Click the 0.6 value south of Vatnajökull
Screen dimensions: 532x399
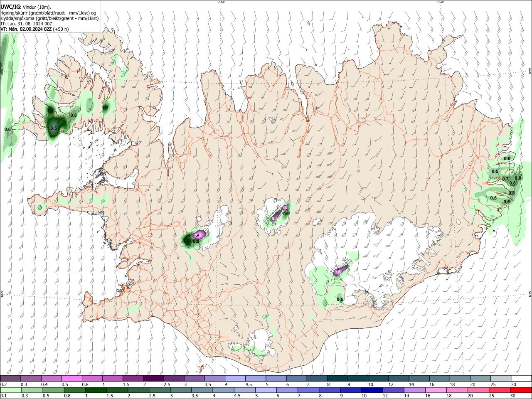pyautogui.click(x=340, y=299)
